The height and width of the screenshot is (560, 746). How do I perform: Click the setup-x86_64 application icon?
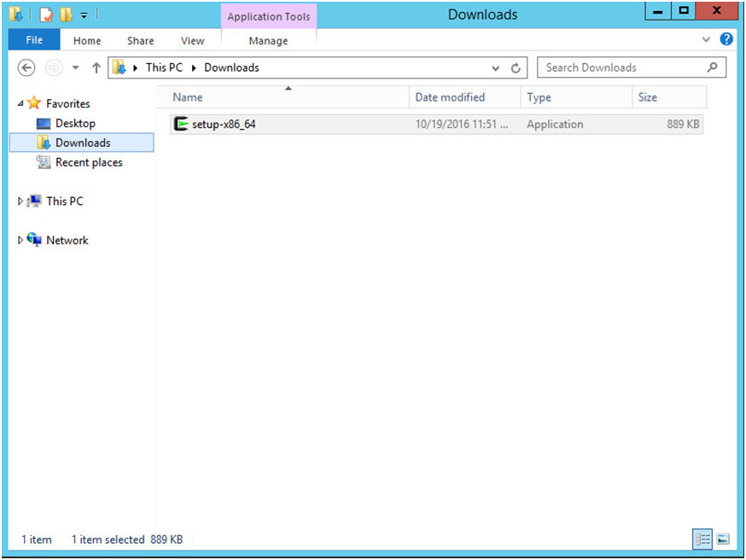(181, 124)
